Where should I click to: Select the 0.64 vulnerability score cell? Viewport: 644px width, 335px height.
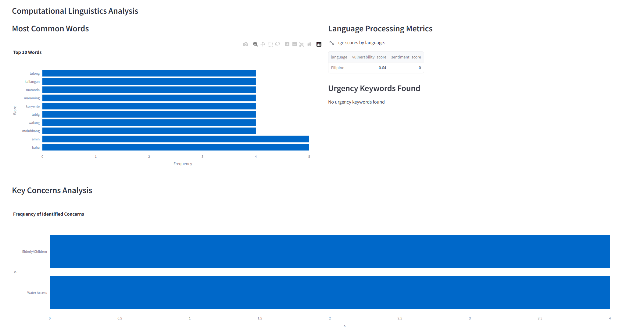pyautogui.click(x=369, y=68)
